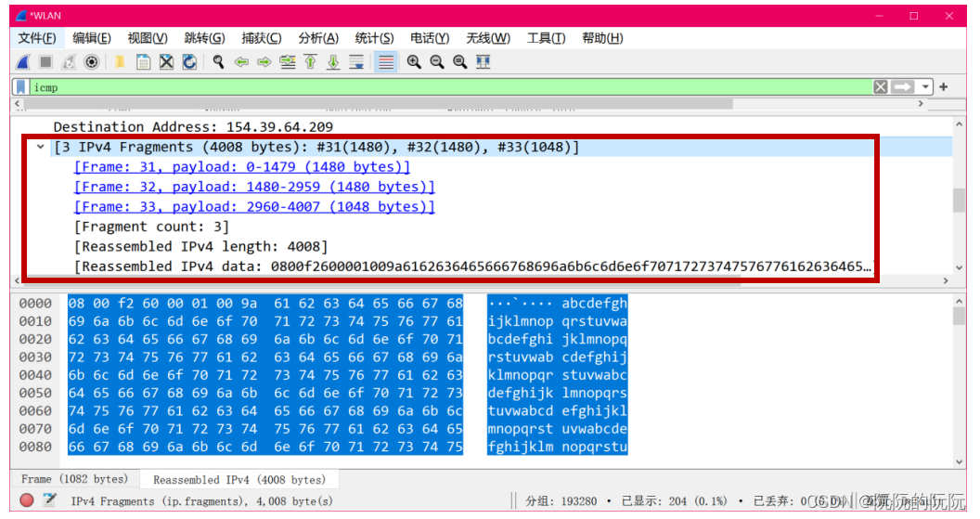This screenshot has height=519, width=980.
Task: Click the 分组: 193280 status text
Action: [x=561, y=500]
